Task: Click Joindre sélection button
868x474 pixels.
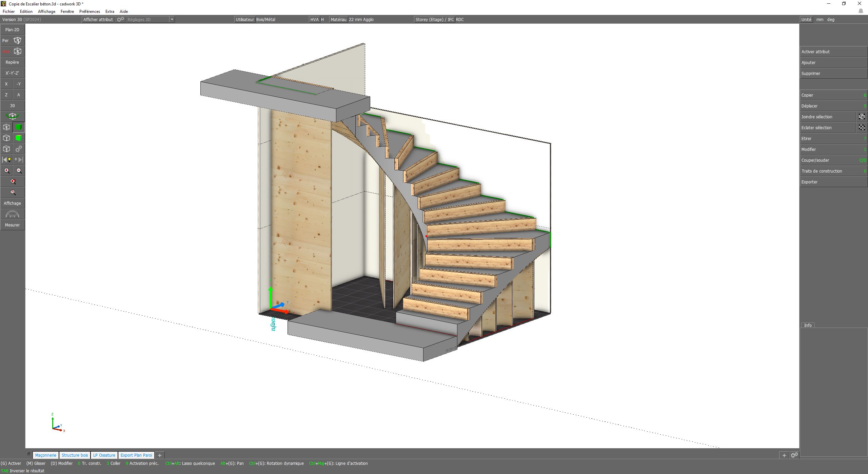Action: (827, 117)
